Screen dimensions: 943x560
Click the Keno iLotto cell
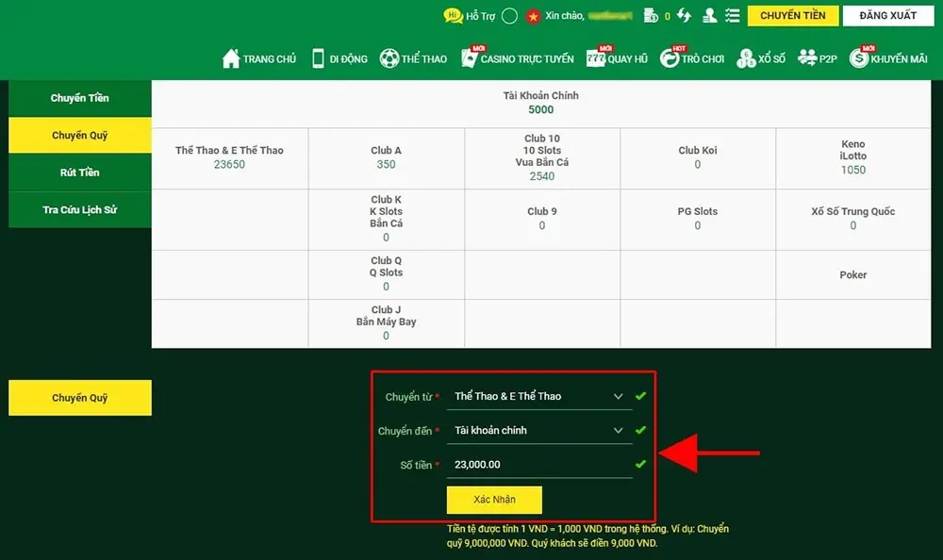853,158
